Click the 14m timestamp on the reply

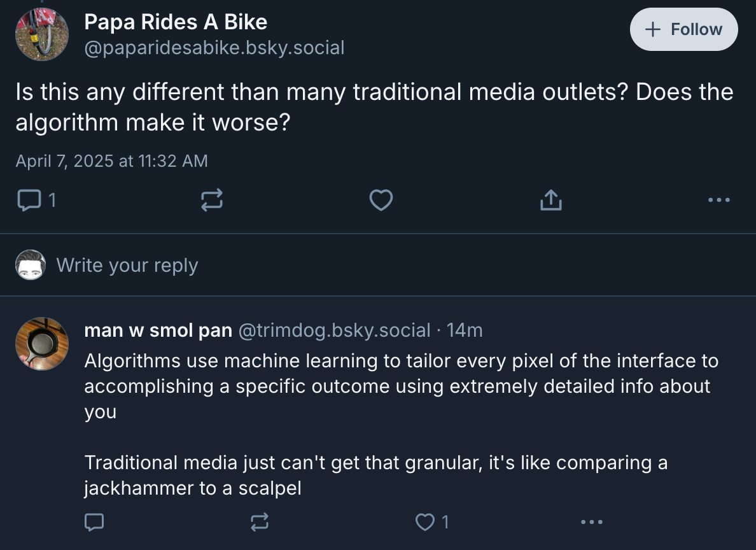(465, 330)
